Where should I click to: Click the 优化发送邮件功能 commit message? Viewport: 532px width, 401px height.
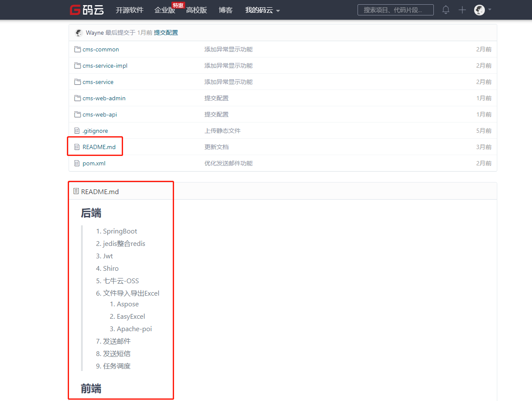pos(228,163)
